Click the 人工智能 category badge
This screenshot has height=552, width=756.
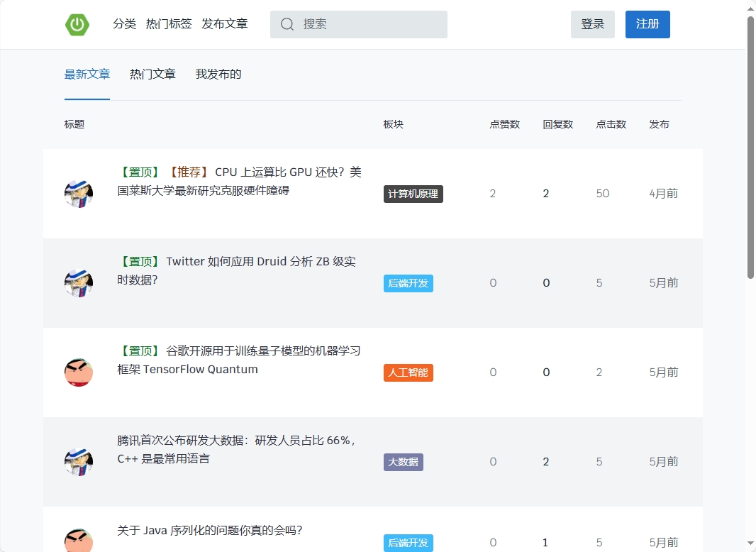[x=408, y=372]
